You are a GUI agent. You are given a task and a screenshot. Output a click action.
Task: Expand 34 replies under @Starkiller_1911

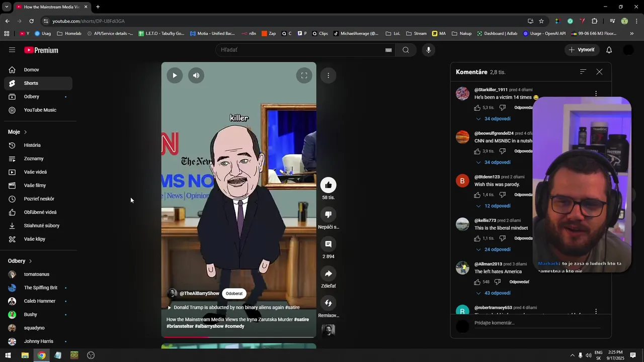[493, 119]
